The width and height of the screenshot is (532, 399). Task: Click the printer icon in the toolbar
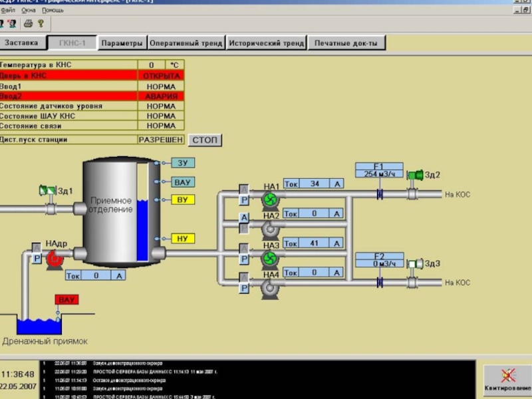click(x=29, y=23)
